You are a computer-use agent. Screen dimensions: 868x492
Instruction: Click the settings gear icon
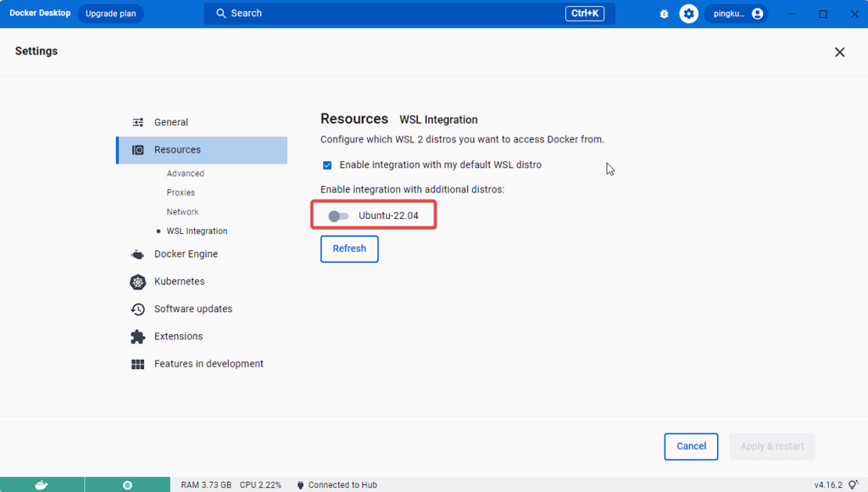click(688, 14)
